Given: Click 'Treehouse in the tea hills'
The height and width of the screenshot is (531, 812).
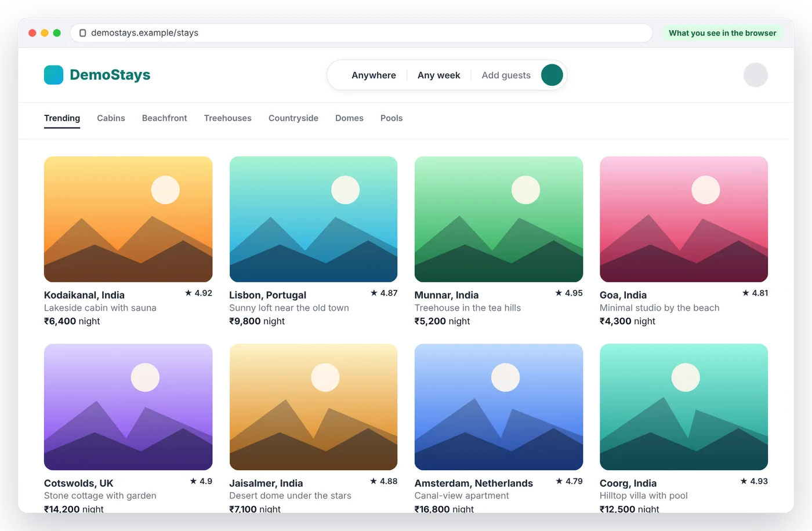Looking at the screenshot, I should [x=467, y=308].
